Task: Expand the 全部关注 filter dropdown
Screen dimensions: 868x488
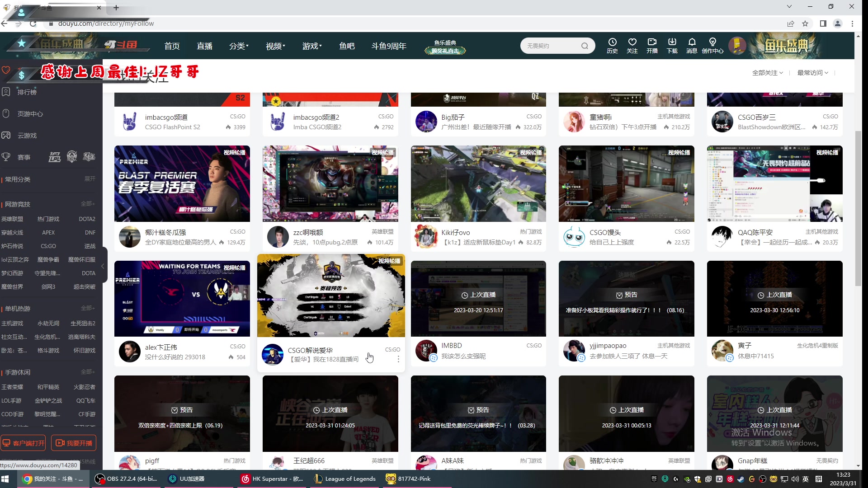Action: click(x=767, y=73)
